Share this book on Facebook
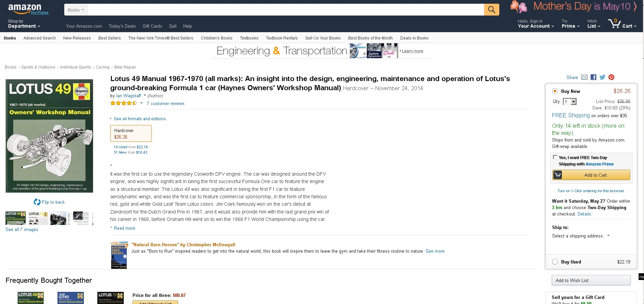This screenshot has height=304, width=644. tap(593, 77)
